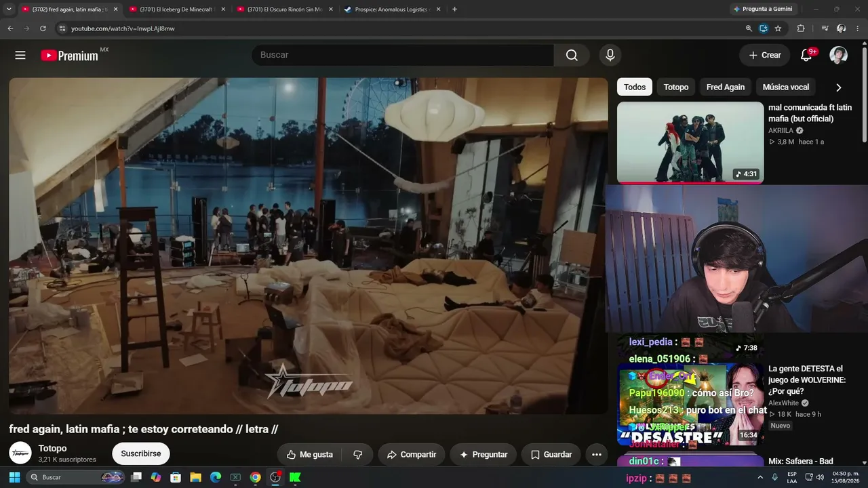
Task: Open more actions menu below the video
Action: [597, 455]
